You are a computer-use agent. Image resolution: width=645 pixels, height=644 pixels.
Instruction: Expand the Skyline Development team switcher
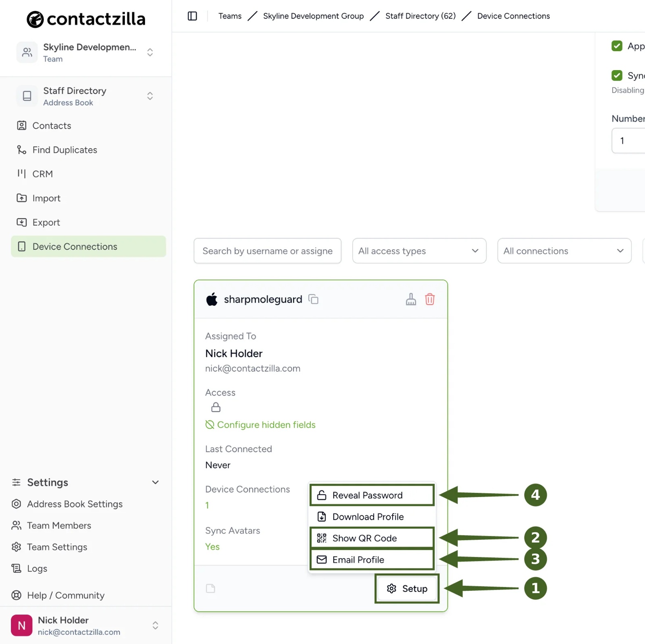[86, 52]
